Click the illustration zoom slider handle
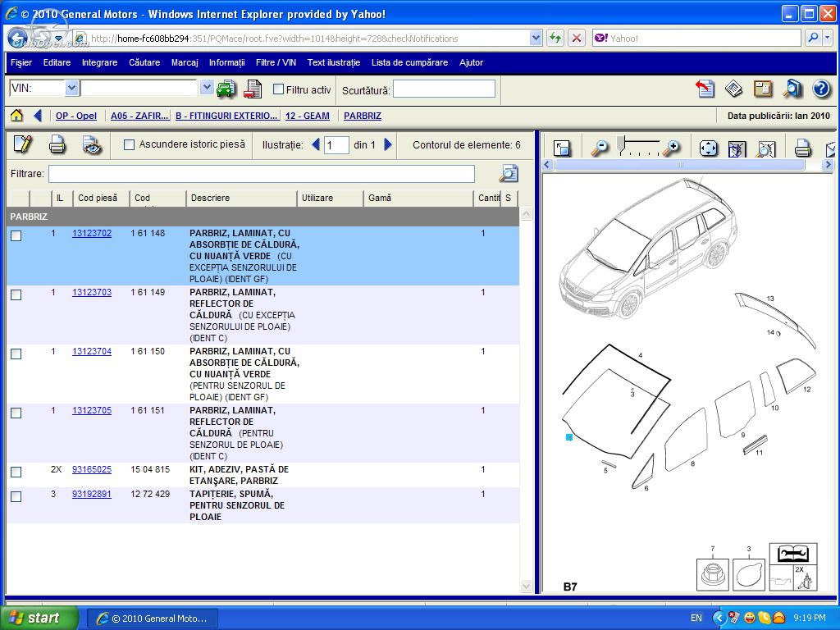 [621, 143]
